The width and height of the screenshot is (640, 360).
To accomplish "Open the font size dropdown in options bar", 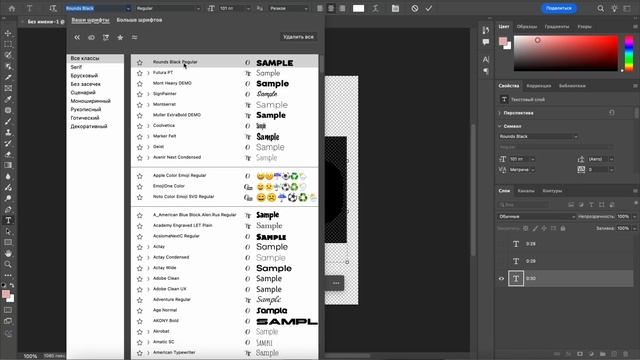I will pos(248,9).
